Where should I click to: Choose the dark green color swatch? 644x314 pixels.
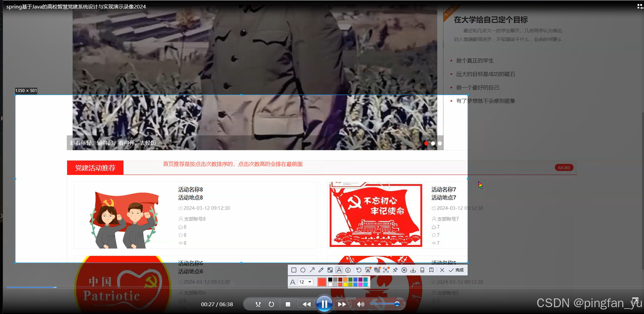tap(350, 280)
